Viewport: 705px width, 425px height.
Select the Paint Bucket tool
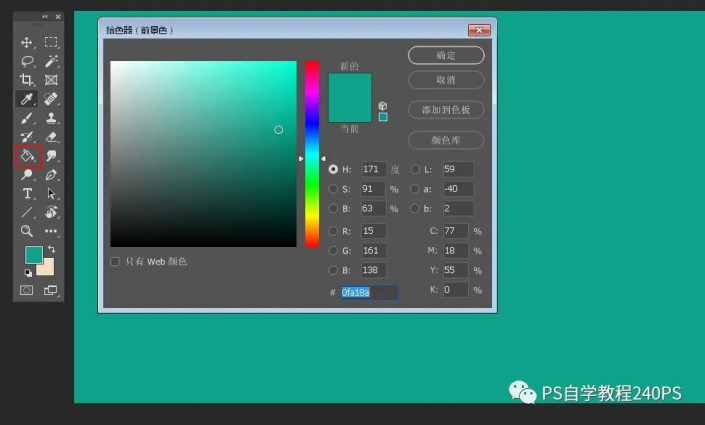pos(27,156)
